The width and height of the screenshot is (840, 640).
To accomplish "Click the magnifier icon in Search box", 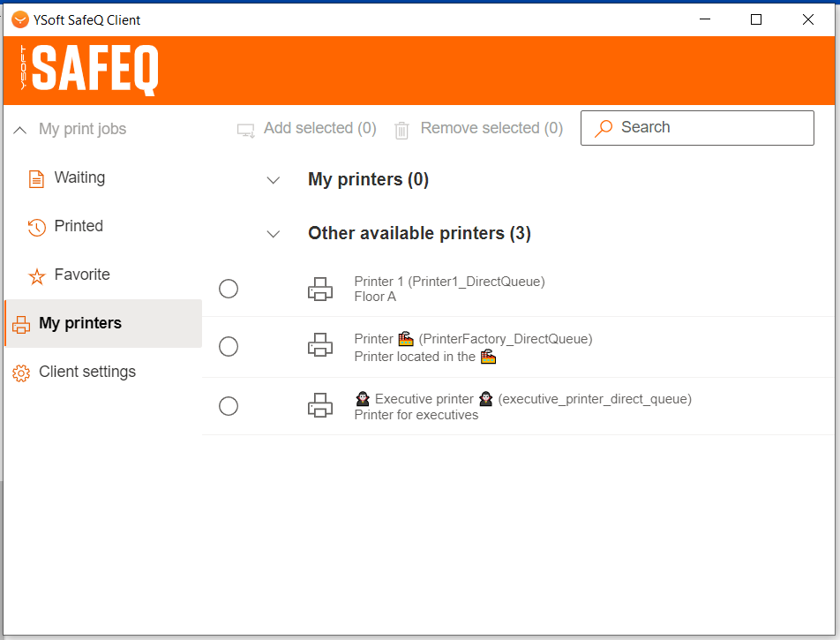I will point(604,128).
